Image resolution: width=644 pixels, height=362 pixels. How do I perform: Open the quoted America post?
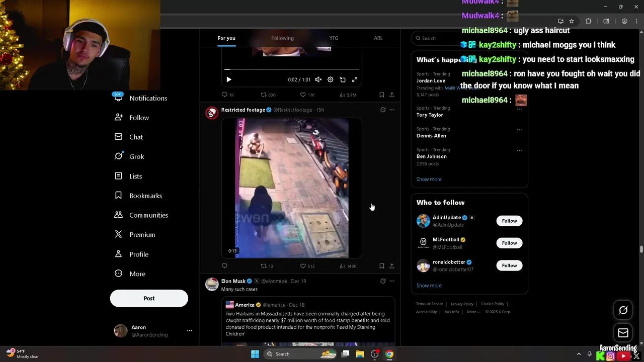[x=308, y=322]
